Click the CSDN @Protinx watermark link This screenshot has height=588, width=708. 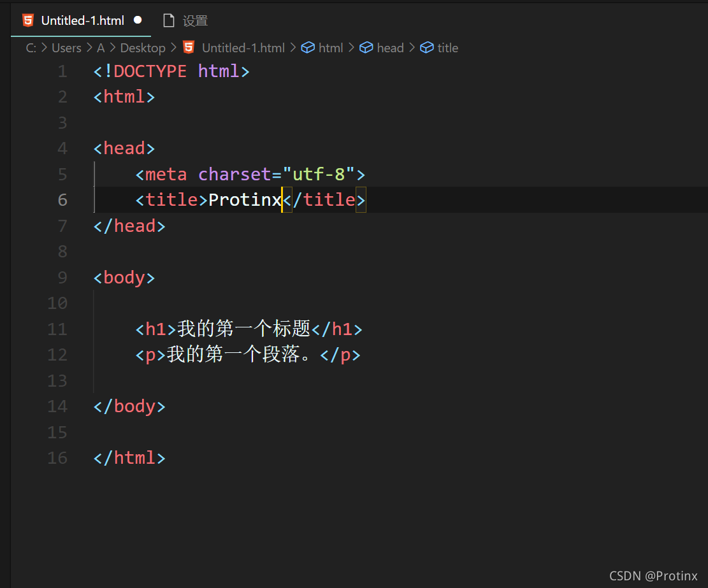point(653,575)
